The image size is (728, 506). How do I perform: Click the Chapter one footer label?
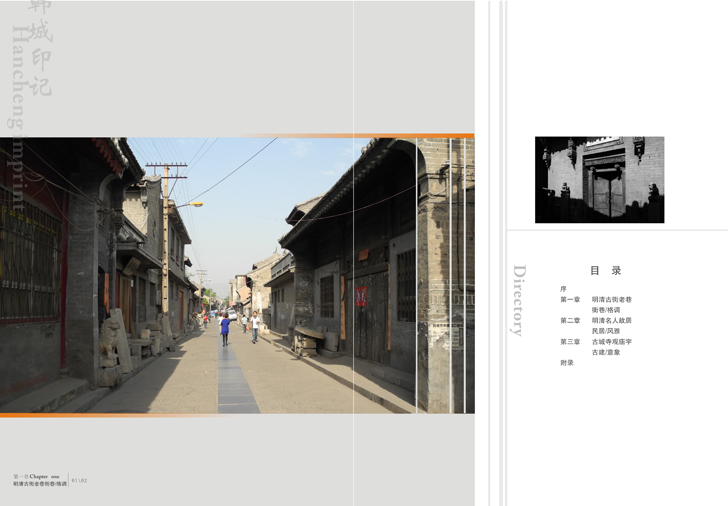click(46, 477)
